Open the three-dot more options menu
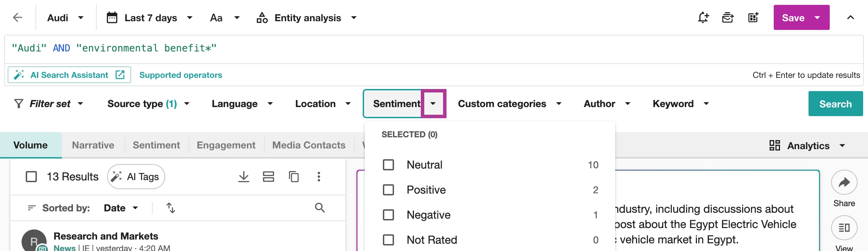Viewport: 868px width, 251px height. 319,177
